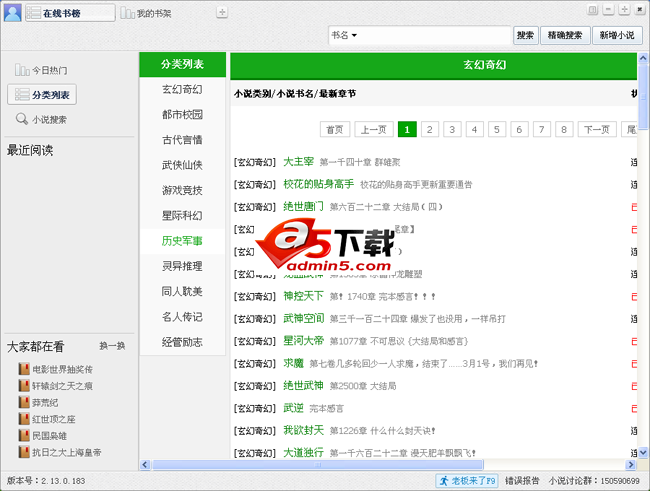The width and height of the screenshot is (650, 491).
Task: Open novel 大道独行
Action: coord(303,452)
